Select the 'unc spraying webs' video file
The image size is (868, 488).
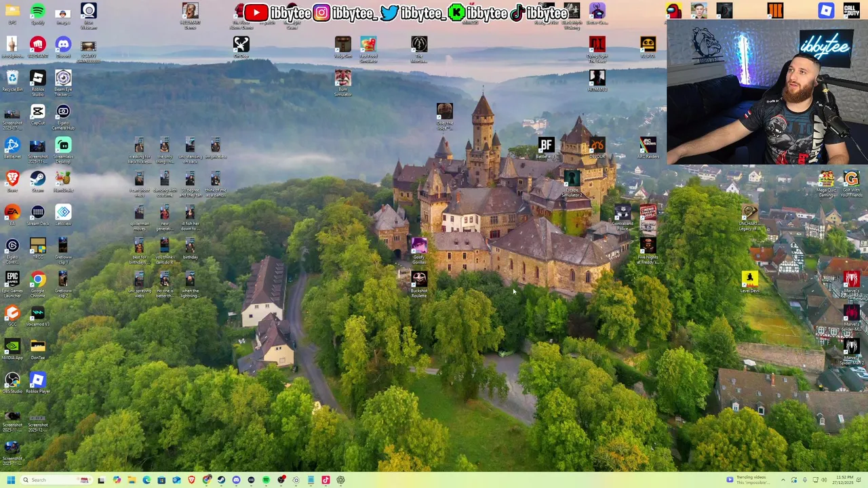click(139, 285)
